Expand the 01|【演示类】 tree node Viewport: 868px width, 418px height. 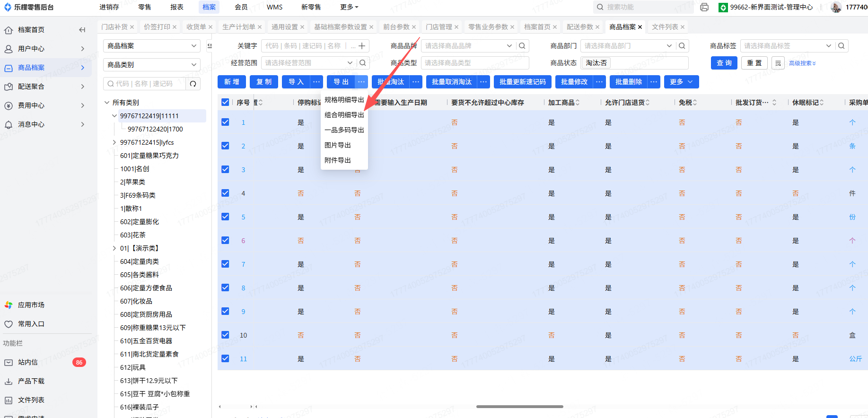click(x=114, y=248)
